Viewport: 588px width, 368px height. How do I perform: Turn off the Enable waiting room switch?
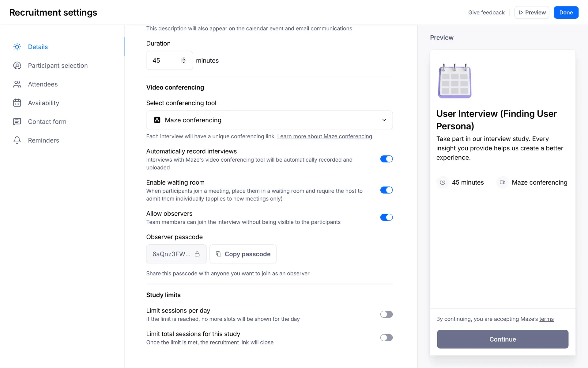tap(386, 190)
